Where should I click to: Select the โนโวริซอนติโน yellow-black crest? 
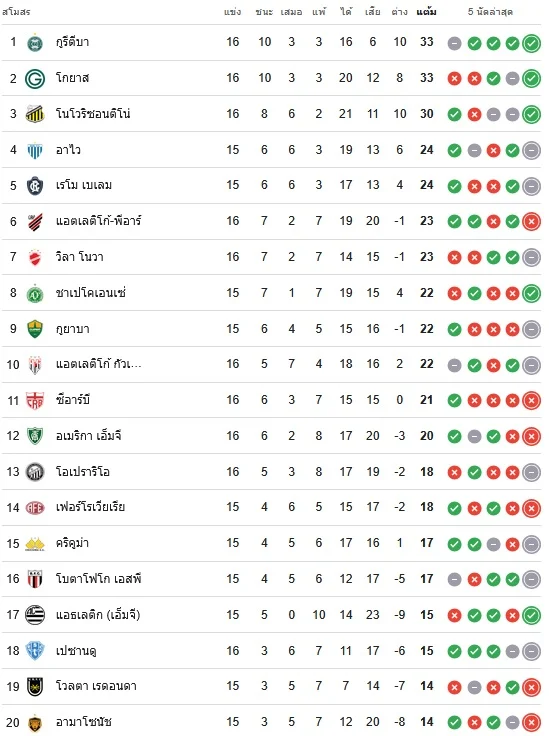tap(35, 114)
